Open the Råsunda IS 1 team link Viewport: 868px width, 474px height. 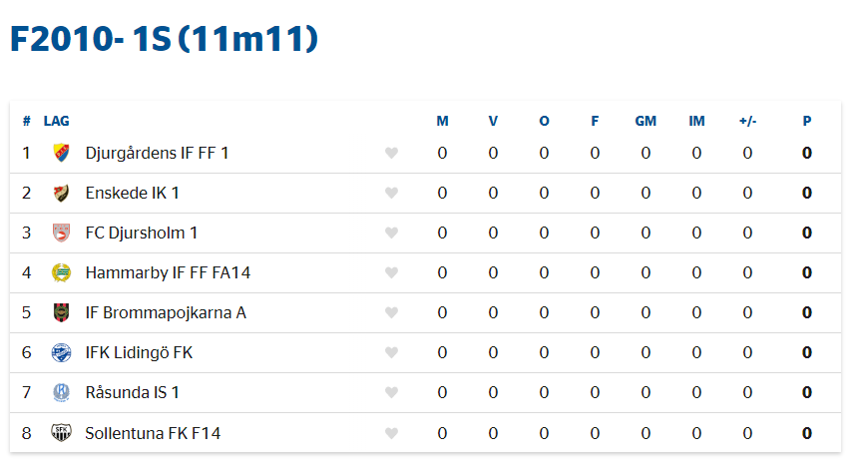click(133, 392)
